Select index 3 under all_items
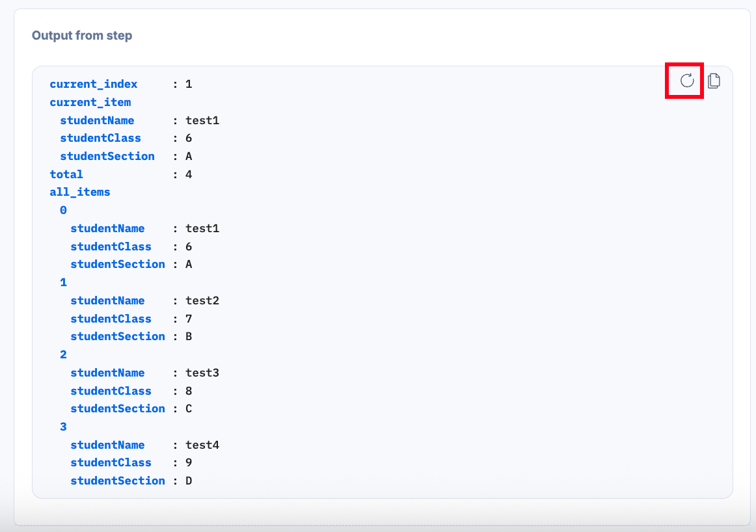Image resolution: width=756 pixels, height=532 pixels. (63, 427)
